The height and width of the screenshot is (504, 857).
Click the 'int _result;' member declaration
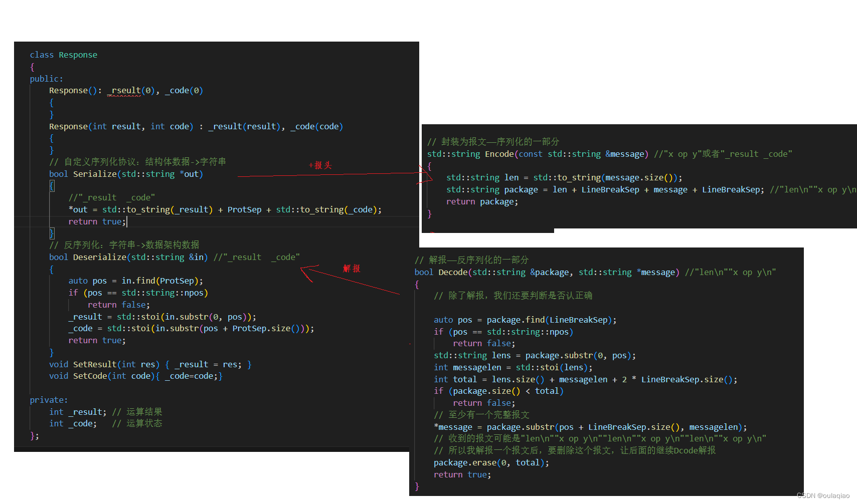78,412
